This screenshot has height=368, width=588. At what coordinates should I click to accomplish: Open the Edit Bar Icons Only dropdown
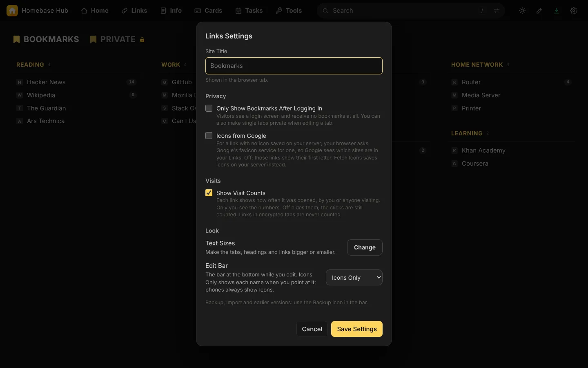(354, 278)
